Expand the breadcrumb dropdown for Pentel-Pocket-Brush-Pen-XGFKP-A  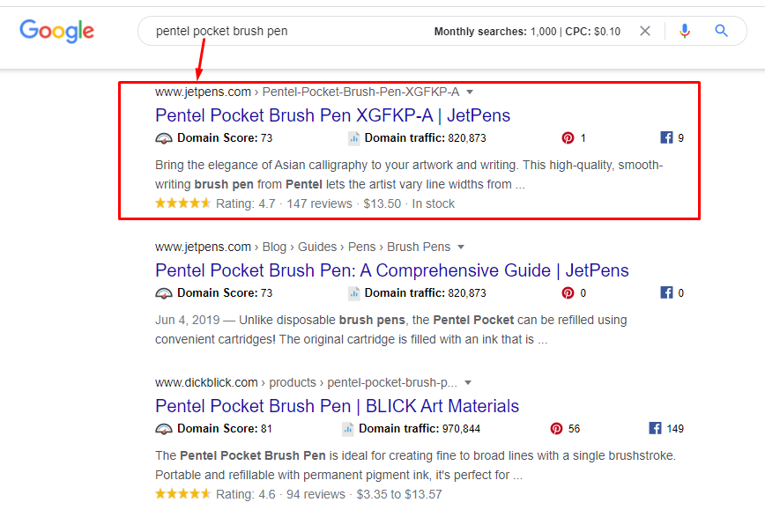(470, 92)
